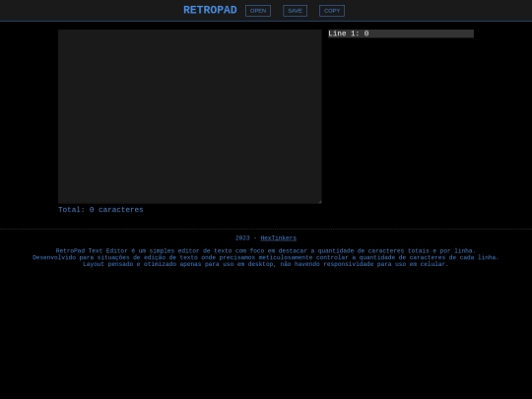Click the 'Layout pensado e otimizado' description line
This screenshot has width=532, height=399.
tap(266, 264)
